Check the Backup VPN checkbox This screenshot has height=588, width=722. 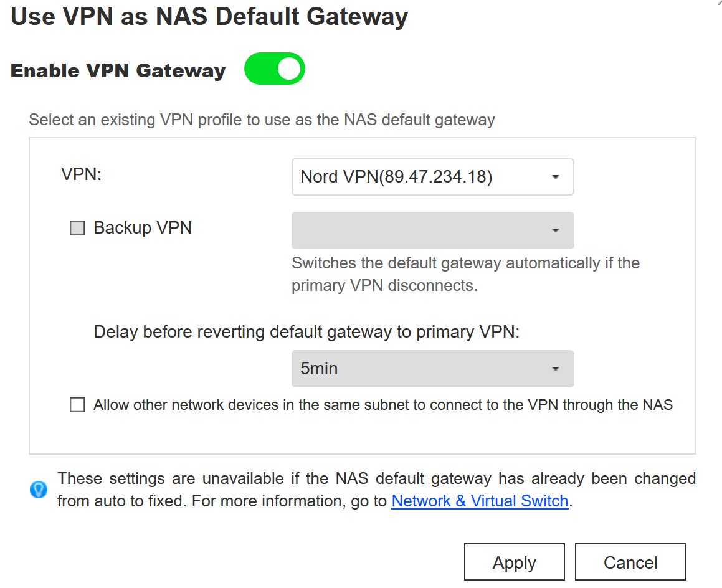click(77, 229)
